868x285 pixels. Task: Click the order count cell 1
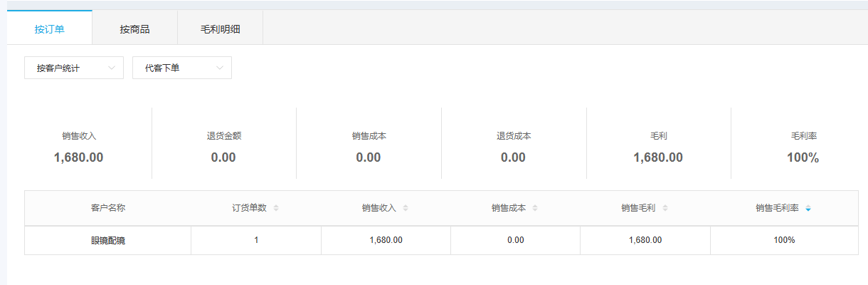(x=256, y=240)
